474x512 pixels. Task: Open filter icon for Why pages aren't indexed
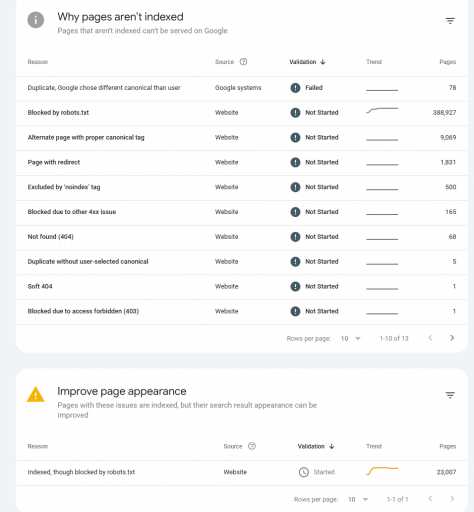pos(450,21)
